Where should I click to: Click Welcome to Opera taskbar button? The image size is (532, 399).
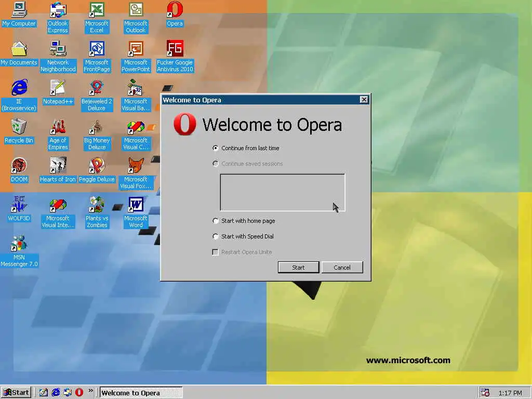click(141, 393)
